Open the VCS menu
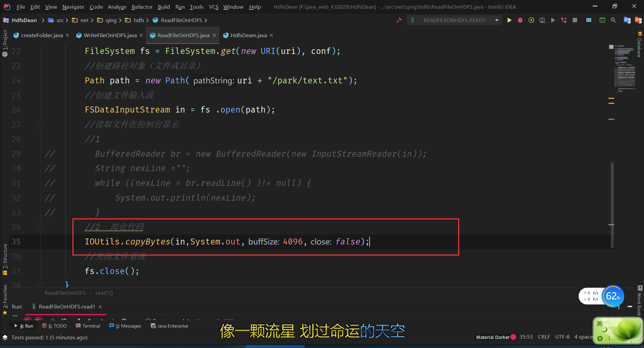This screenshot has width=644, height=348. (x=214, y=7)
